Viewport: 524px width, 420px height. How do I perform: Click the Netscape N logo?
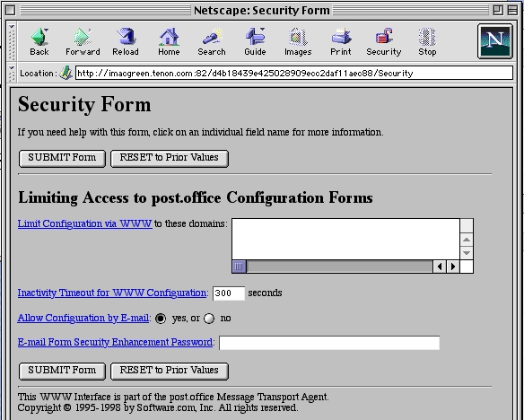(495, 41)
